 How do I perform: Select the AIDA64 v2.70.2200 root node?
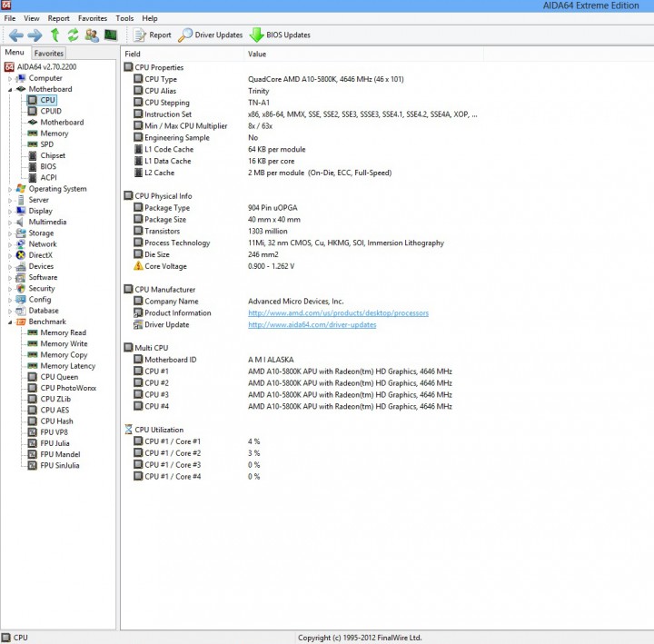[41, 66]
